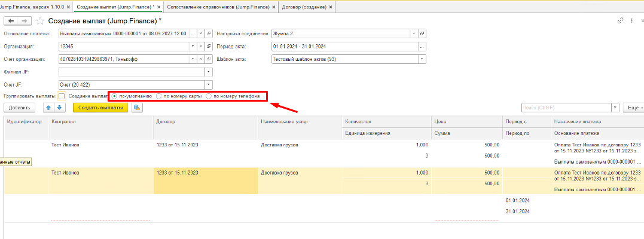Clear the Организация field value
This screenshot has width=644, height=239.
(201, 46)
